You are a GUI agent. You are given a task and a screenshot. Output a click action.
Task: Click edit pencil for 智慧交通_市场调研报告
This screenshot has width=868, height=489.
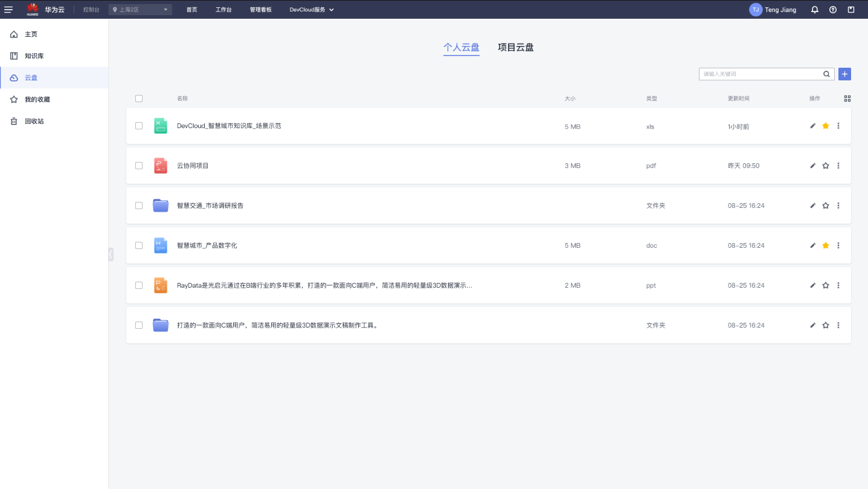(x=813, y=206)
